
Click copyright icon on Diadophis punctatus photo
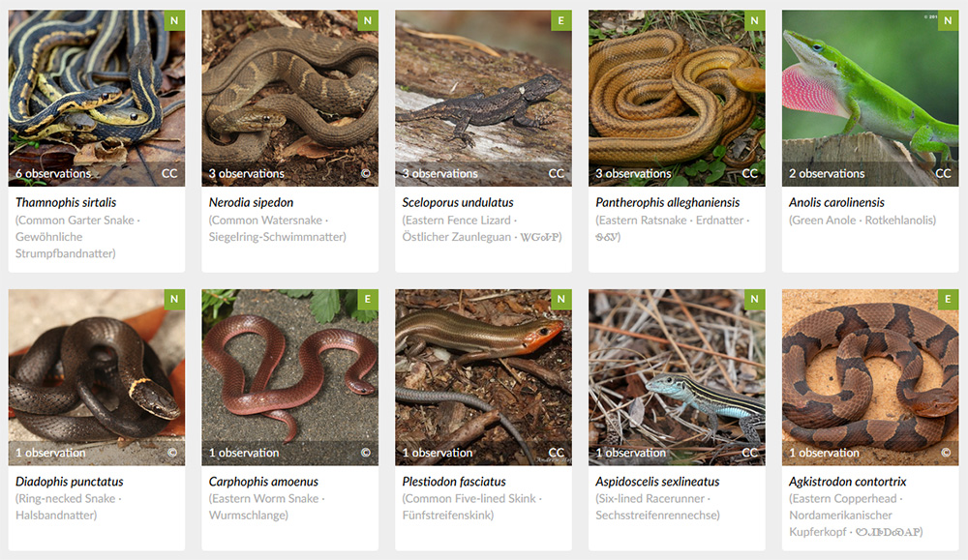(172, 452)
